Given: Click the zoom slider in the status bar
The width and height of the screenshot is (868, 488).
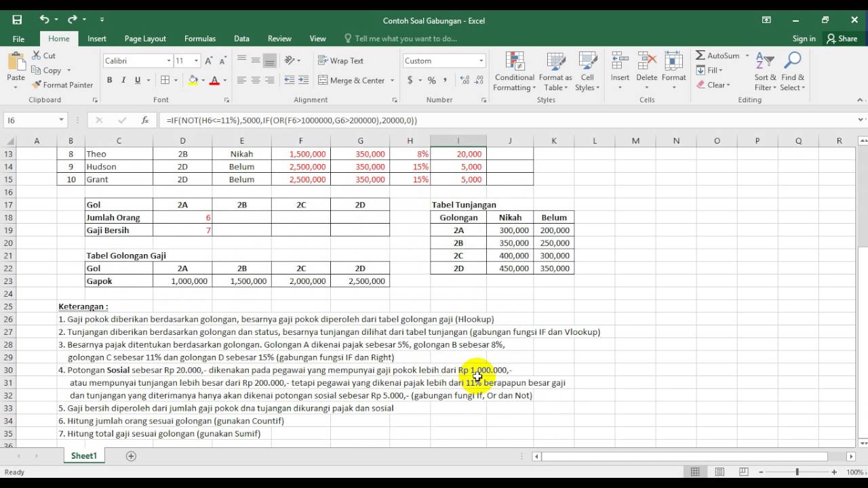Looking at the screenshot, I should pyautogui.click(x=797, y=472).
